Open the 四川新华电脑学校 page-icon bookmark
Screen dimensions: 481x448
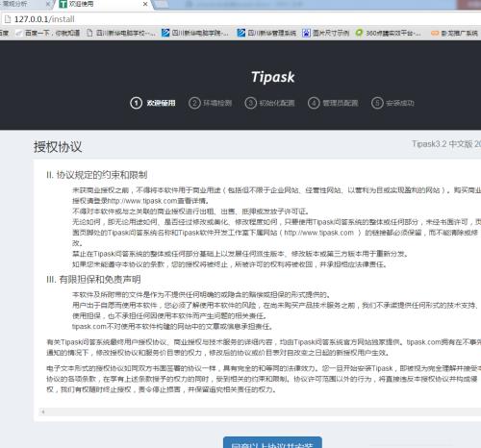tap(121, 33)
